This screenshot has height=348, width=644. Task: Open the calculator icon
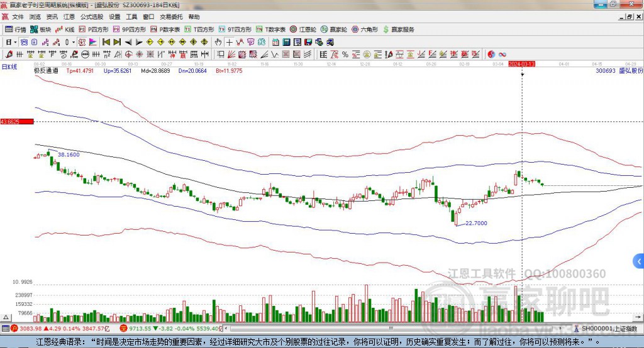point(286,42)
